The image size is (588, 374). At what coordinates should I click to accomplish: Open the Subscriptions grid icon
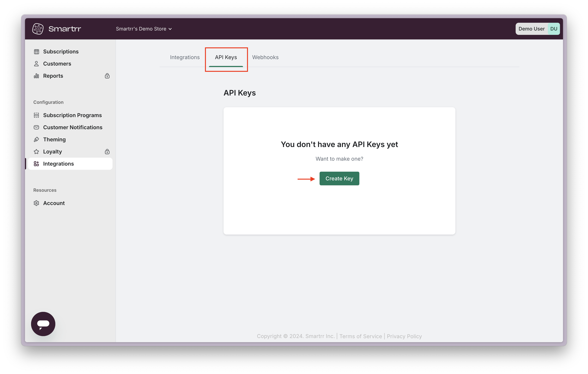(x=36, y=52)
